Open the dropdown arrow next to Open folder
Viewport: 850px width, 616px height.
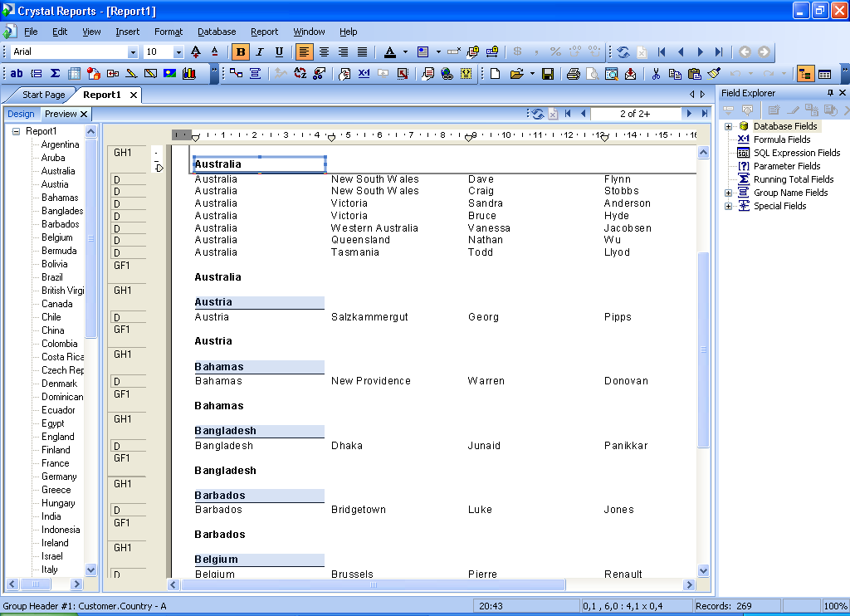click(x=532, y=73)
